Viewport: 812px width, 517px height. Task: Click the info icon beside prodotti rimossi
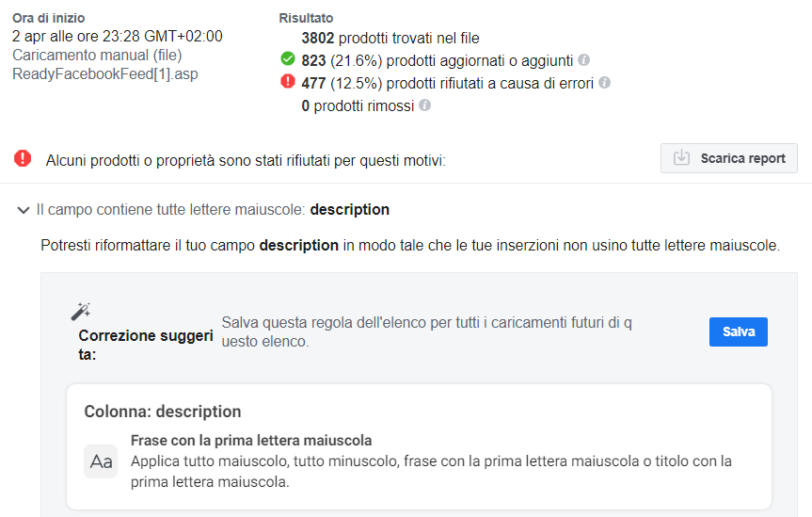tap(424, 105)
